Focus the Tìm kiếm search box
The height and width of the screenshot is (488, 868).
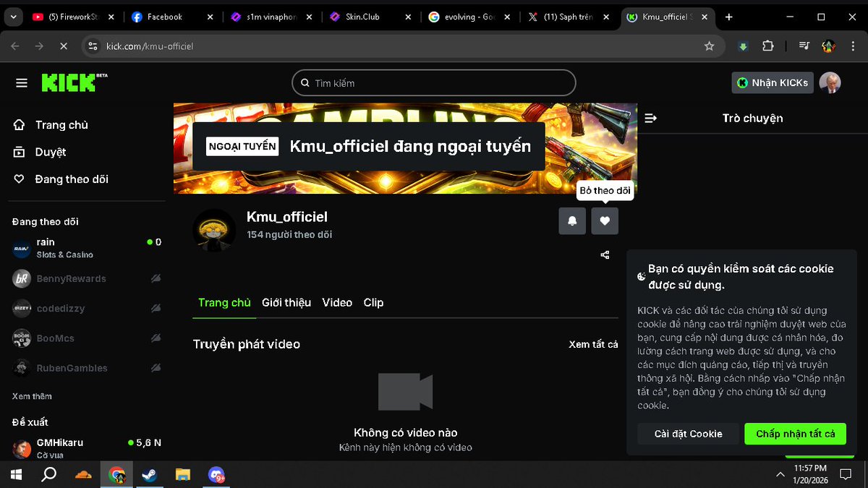point(434,83)
